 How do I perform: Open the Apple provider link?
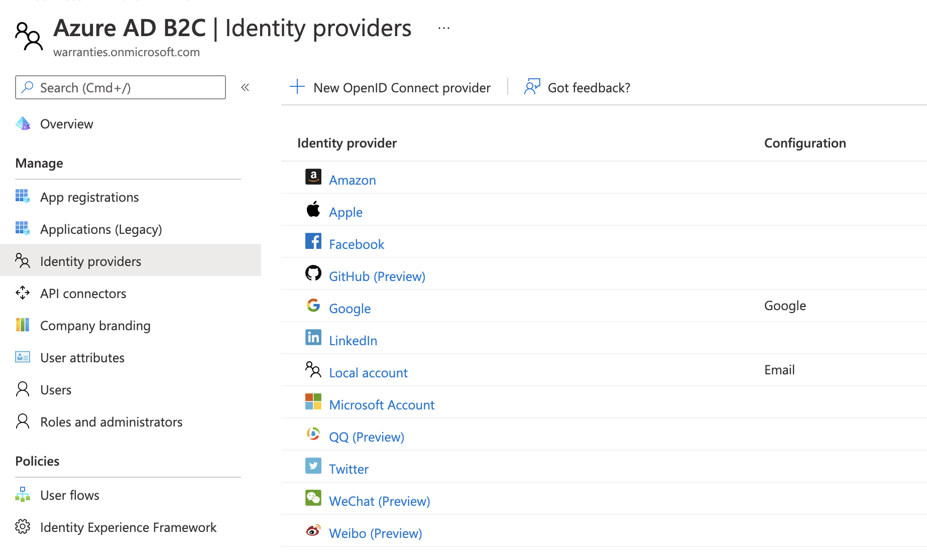click(x=345, y=212)
